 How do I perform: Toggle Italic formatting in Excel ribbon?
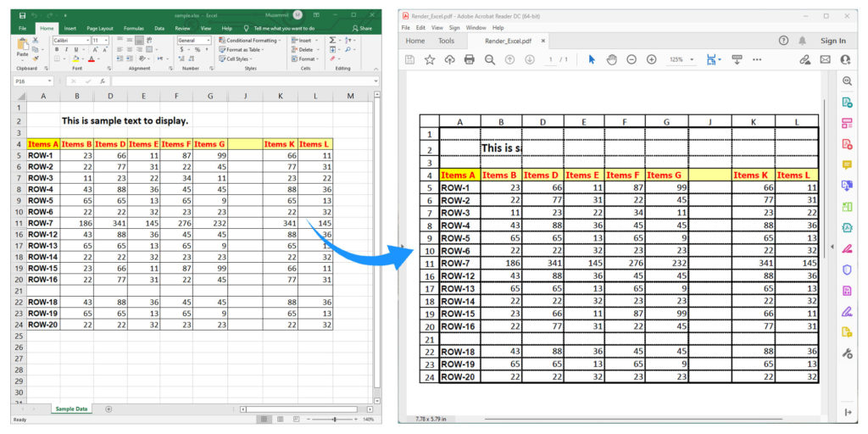(x=65, y=50)
